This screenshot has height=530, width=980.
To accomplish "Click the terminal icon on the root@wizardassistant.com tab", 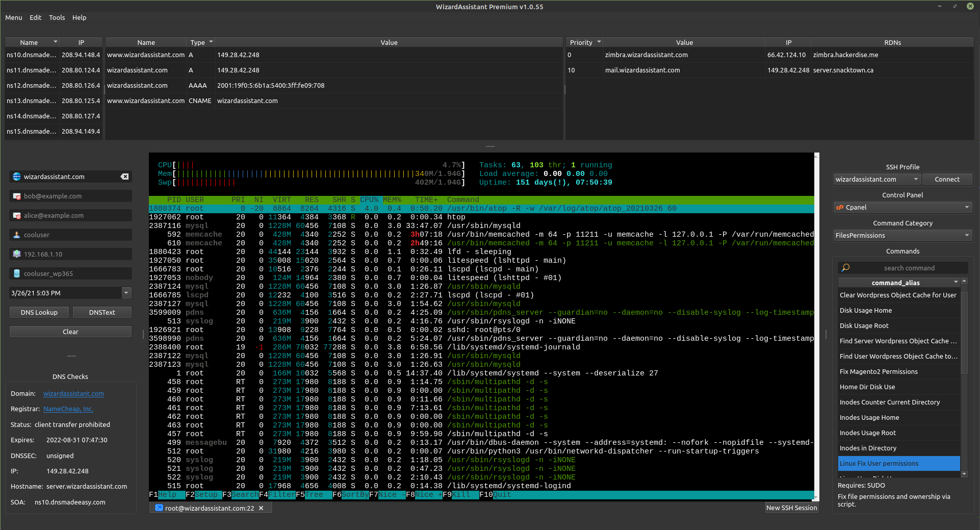I will click(x=159, y=508).
